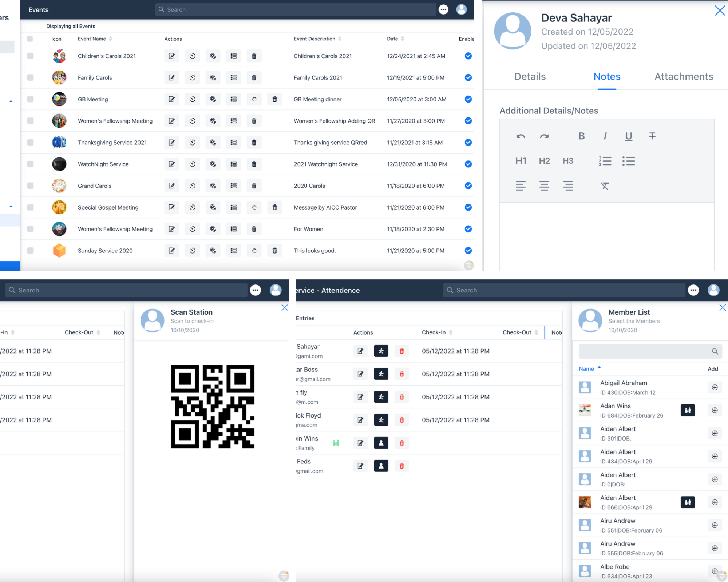Delete the Boss attendance entry

402,374
